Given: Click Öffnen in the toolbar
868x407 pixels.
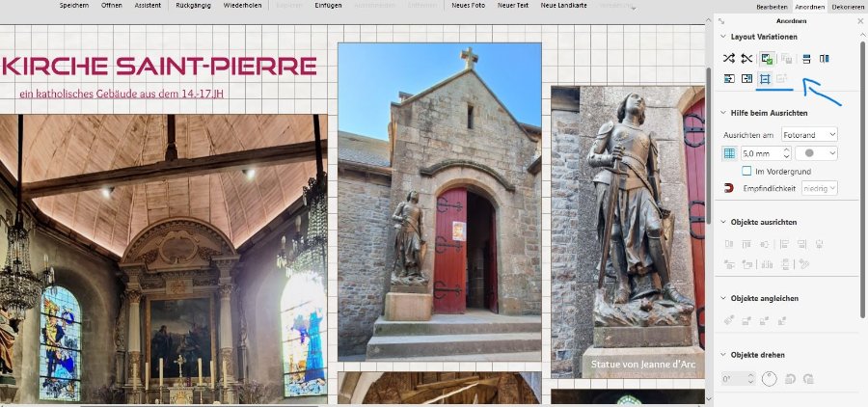Looking at the screenshot, I should point(111,6).
